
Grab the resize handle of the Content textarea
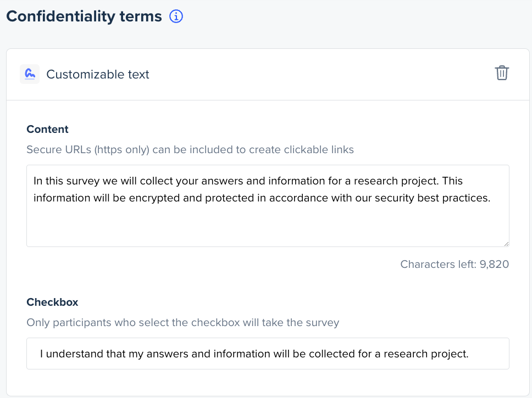click(506, 243)
